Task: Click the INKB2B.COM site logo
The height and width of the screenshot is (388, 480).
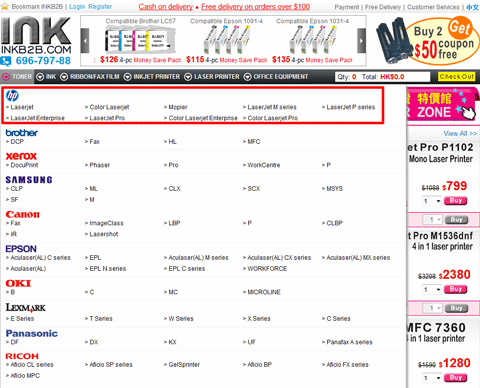Action: (36, 35)
